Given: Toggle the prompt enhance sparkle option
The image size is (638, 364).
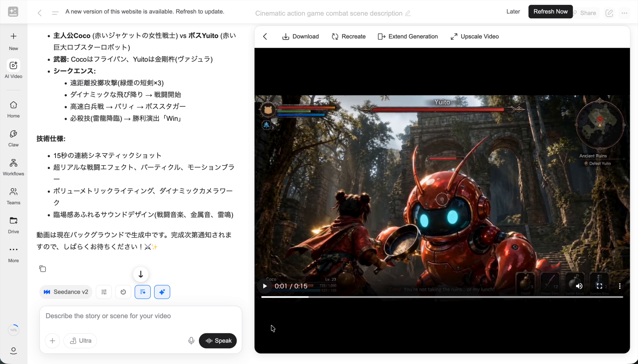Looking at the screenshot, I should (162, 292).
